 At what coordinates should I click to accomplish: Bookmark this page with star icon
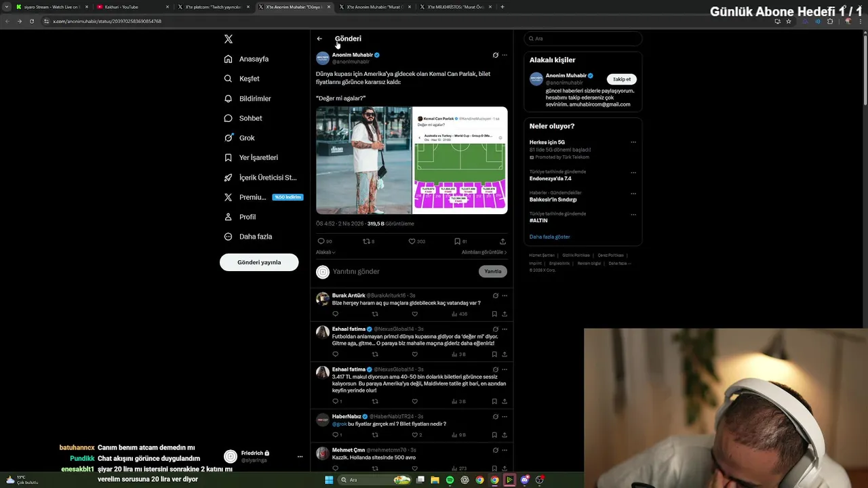(789, 21)
